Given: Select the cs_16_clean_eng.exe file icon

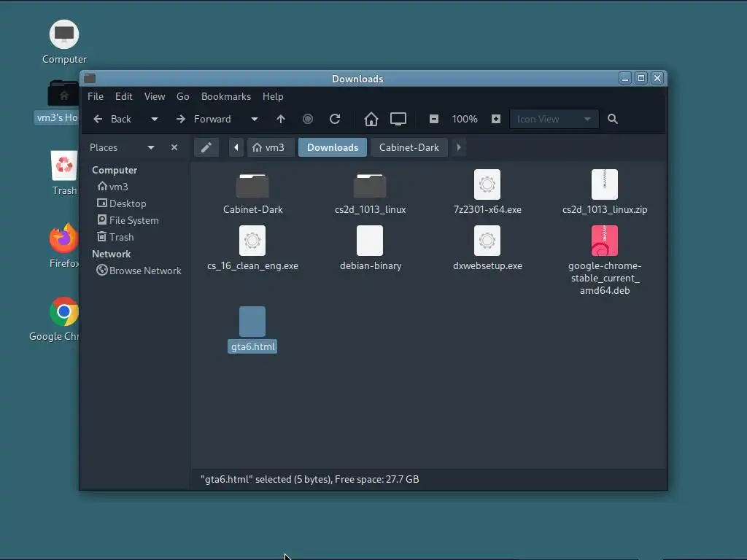Looking at the screenshot, I should pyautogui.click(x=252, y=241).
